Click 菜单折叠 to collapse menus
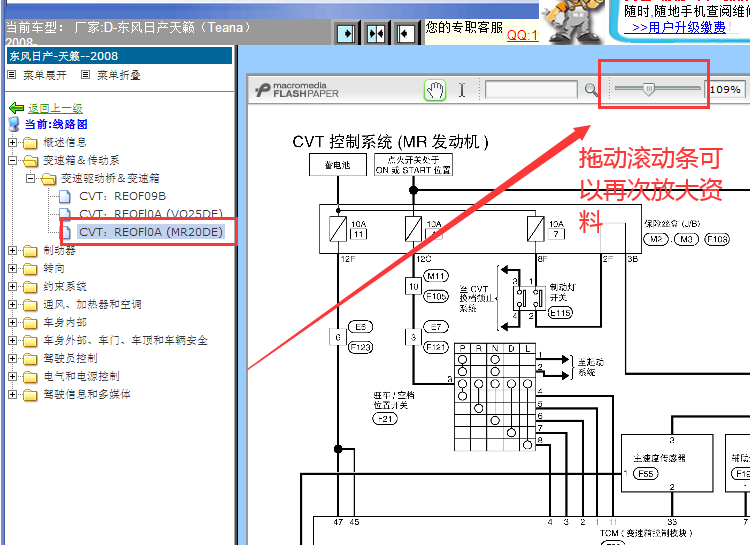The height and width of the screenshot is (545, 750). 119,75
